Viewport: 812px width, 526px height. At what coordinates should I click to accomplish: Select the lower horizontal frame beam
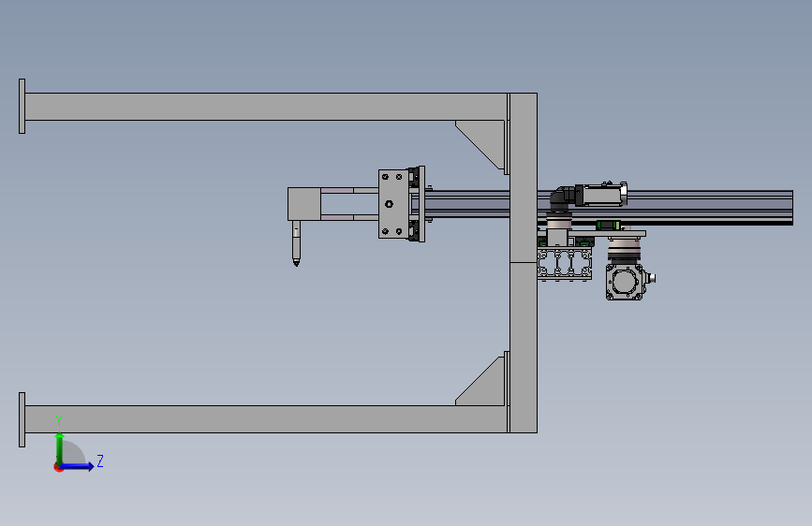(266, 418)
